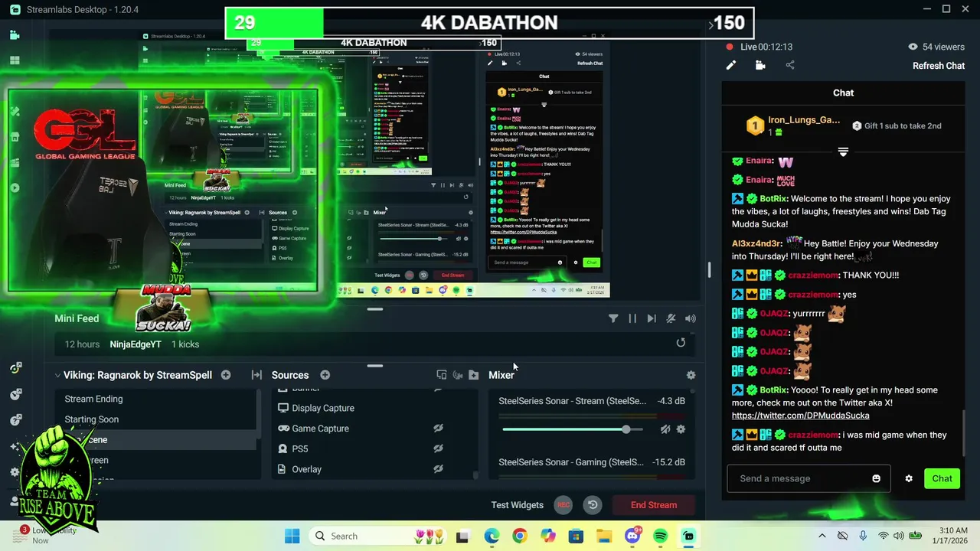Add a new source with the plus icon
This screenshot has width=980, height=551.
click(x=325, y=375)
